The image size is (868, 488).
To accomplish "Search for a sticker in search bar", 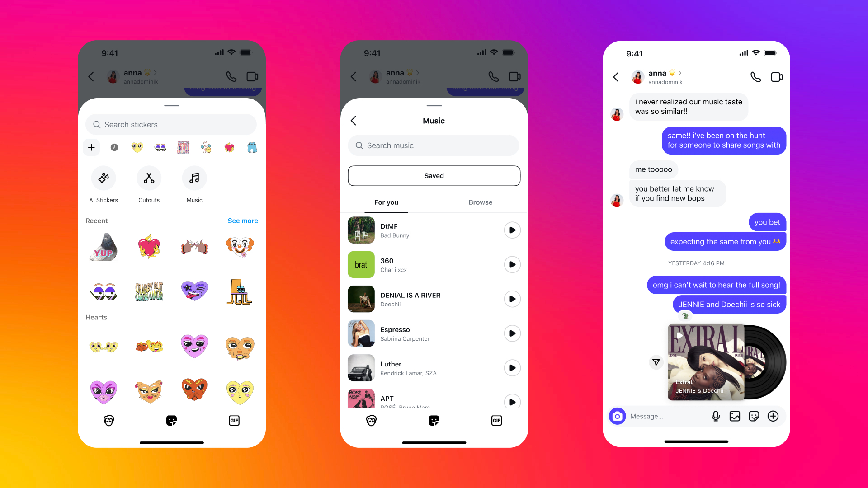I will coord(173,124).
